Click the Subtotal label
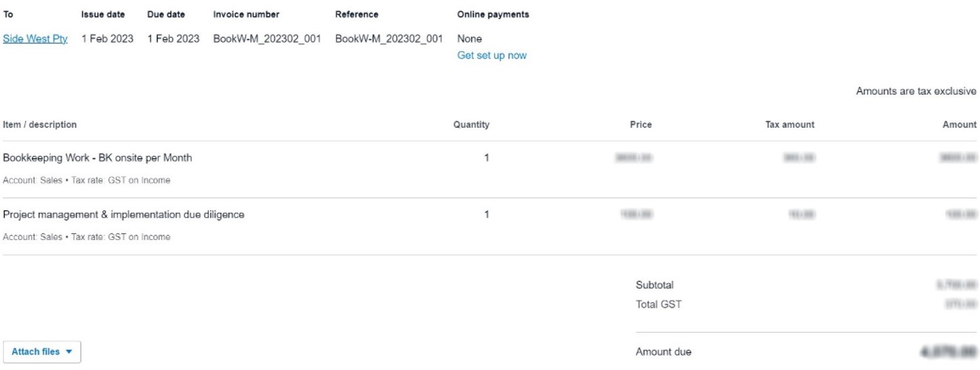The image size is (980, 370). (x=654, y=285)
